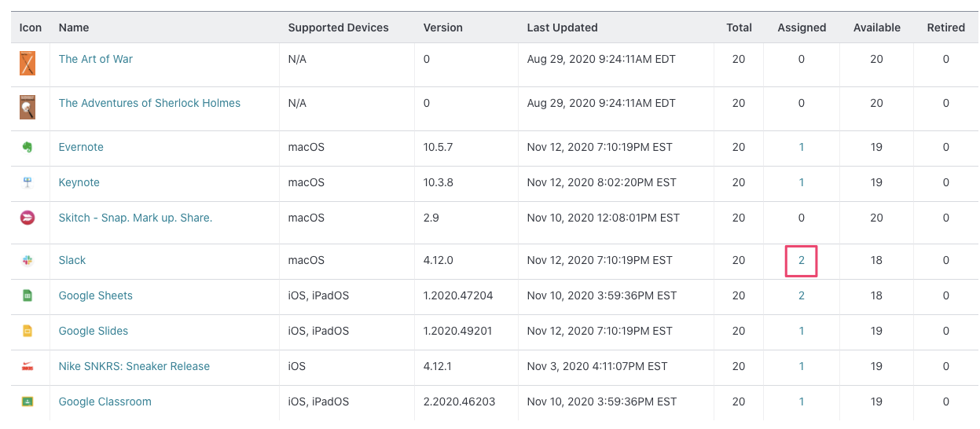Click the Google Slides icon

[x=28, y=331]
